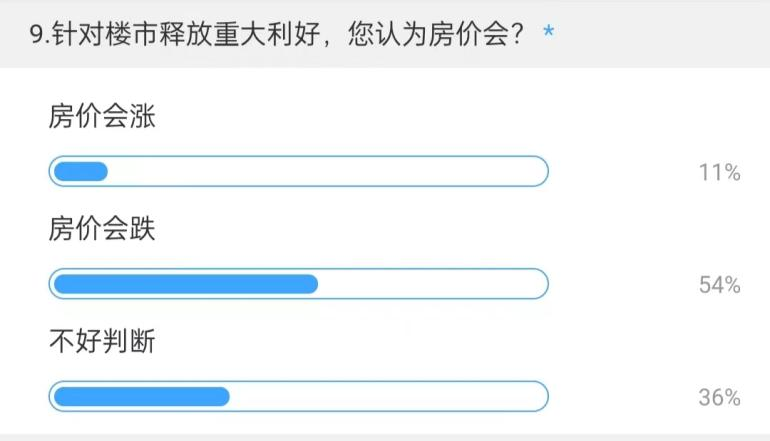
Task: Select the 不好判断 option label
Action: [102, 343]
